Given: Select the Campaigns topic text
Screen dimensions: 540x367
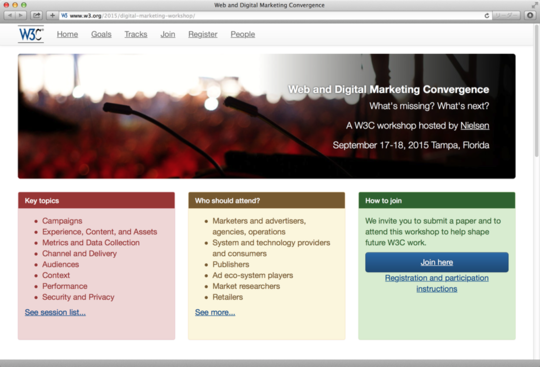Looking at the screenshot, I should tap(62, 221).
